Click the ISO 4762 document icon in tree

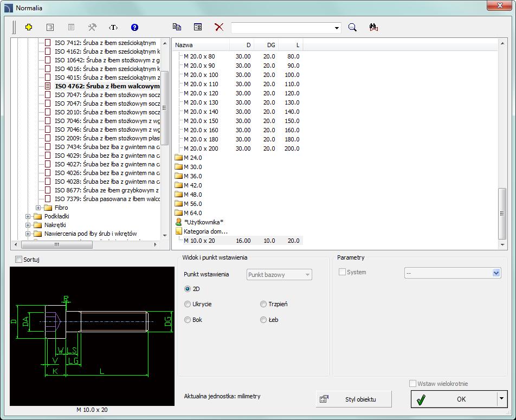[x=48, y=86]
